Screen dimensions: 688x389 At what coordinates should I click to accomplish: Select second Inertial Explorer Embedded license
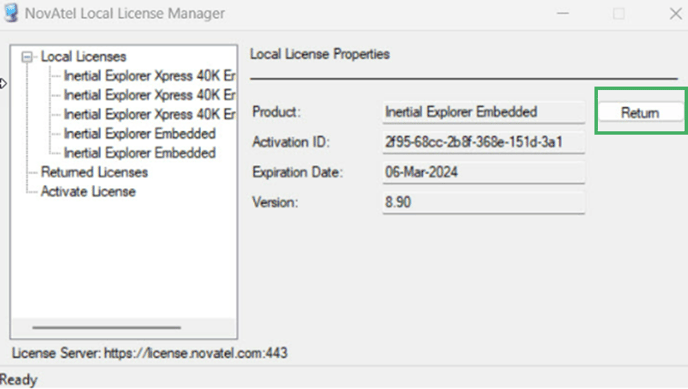(140, 153)
